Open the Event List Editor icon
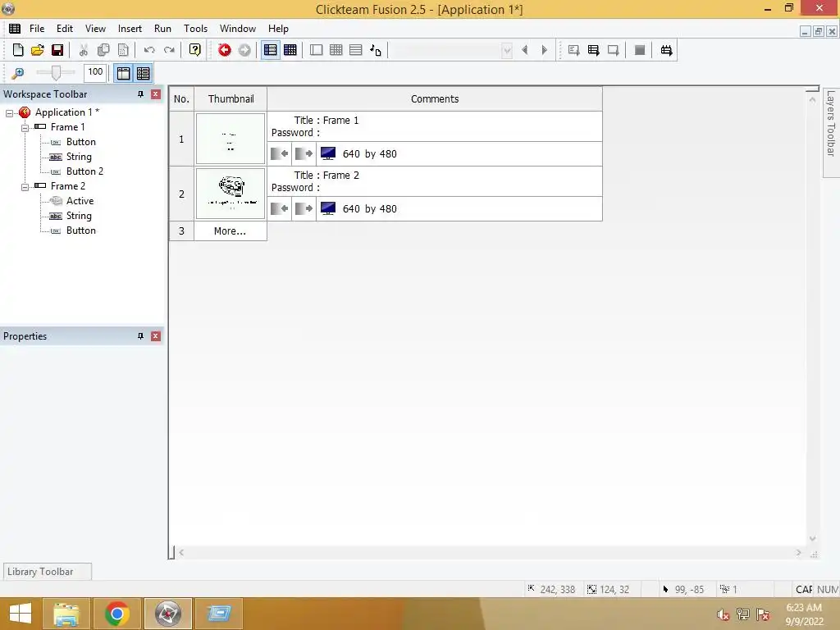Screen dimensions: 840x630 [x=356, y=50]
